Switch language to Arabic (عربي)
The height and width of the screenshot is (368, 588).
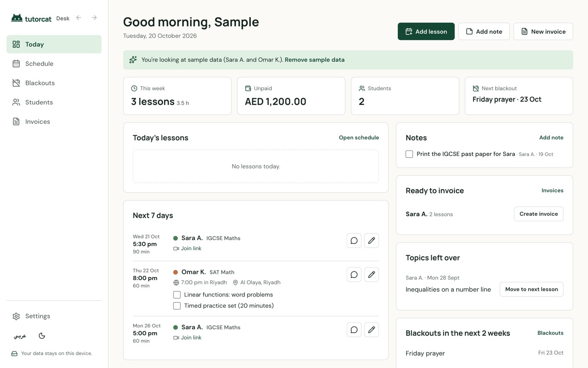point(20,336)
